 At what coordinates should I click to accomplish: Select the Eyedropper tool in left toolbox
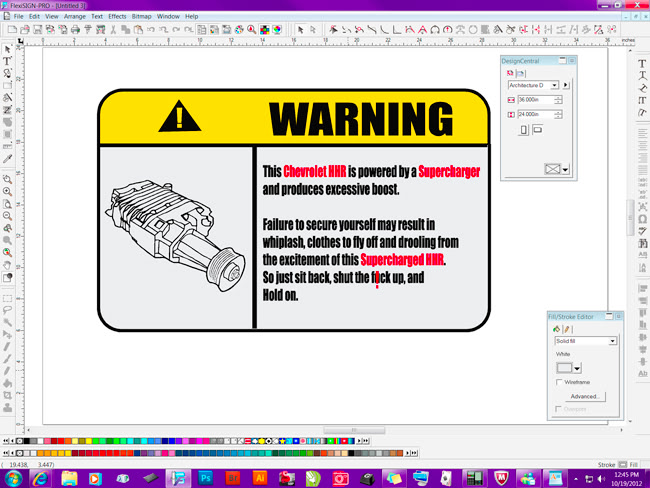[7, 158]
